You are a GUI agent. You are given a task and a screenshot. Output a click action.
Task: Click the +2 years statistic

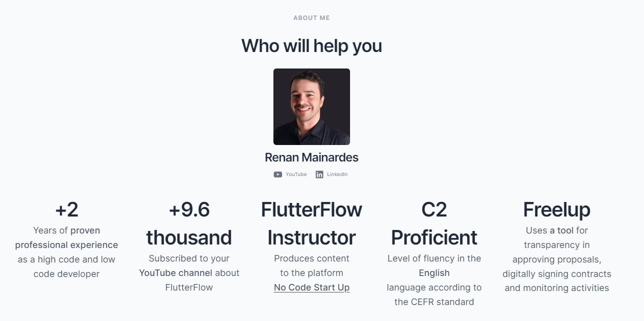tap(67, 210)
